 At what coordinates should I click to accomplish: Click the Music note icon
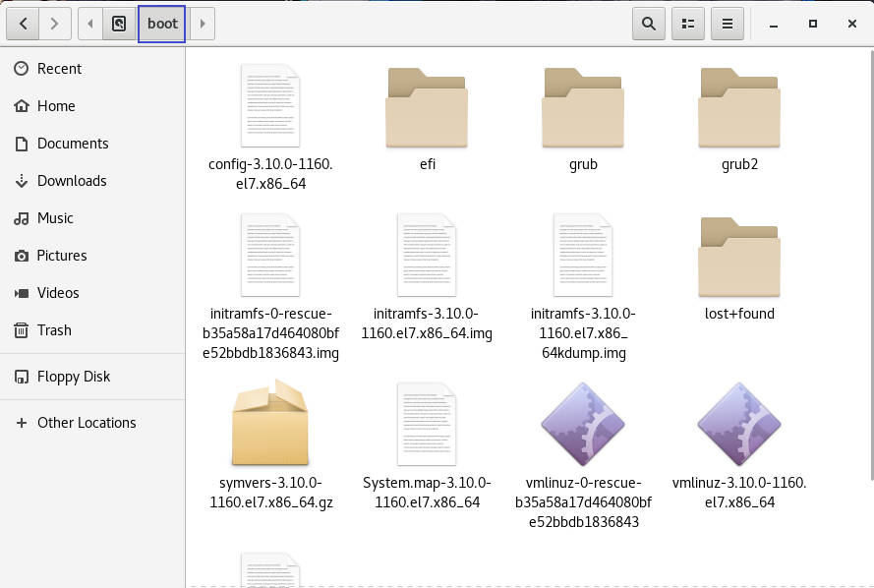22,218
